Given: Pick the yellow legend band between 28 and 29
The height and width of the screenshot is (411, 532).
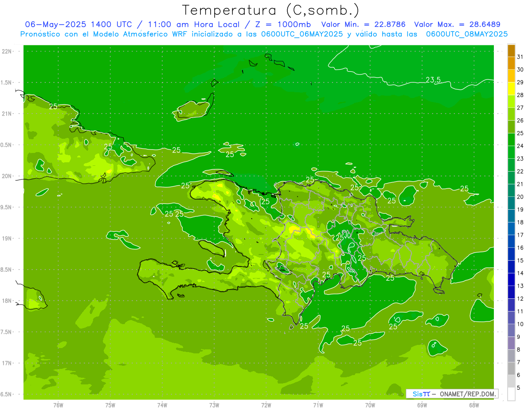Looking at the screenshot, I should coord(511,89).
